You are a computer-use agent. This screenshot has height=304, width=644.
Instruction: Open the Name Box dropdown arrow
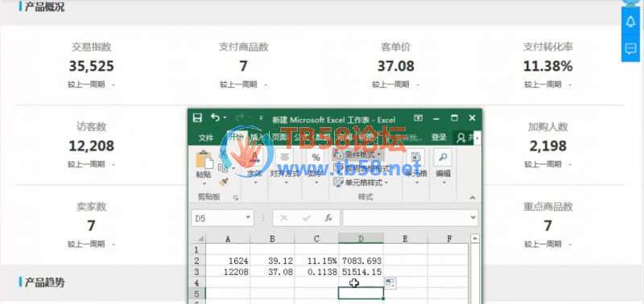(249, 218)
